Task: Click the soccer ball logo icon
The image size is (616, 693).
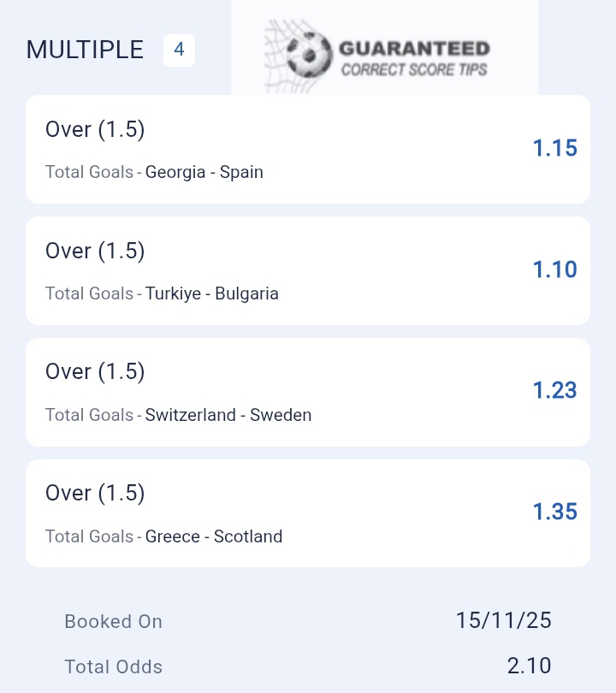Action: coord(307,54)
